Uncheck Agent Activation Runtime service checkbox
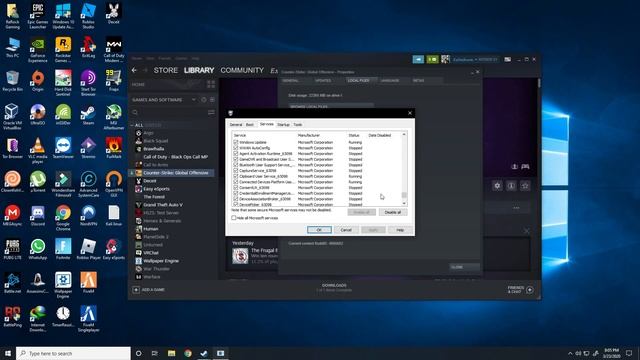 [236, 153]
